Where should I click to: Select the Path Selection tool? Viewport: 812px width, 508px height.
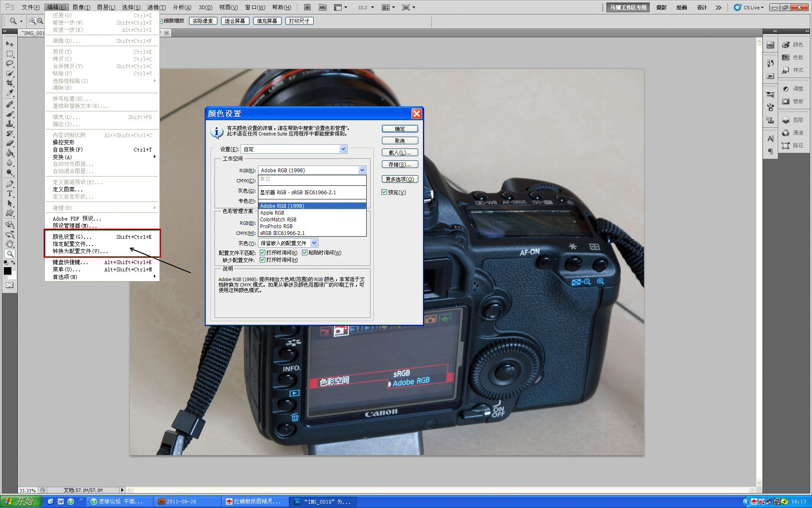click(x=10, y=203)
